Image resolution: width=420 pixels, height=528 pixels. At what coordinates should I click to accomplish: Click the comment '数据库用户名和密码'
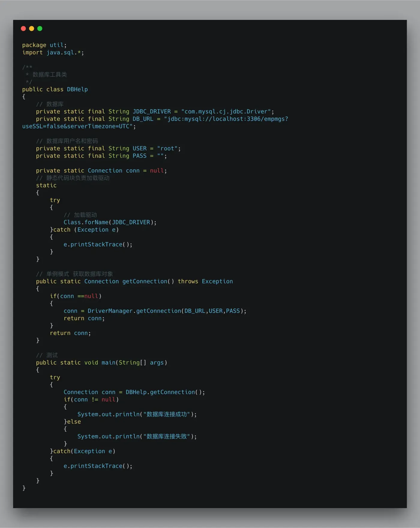click(x=72, y=141)
